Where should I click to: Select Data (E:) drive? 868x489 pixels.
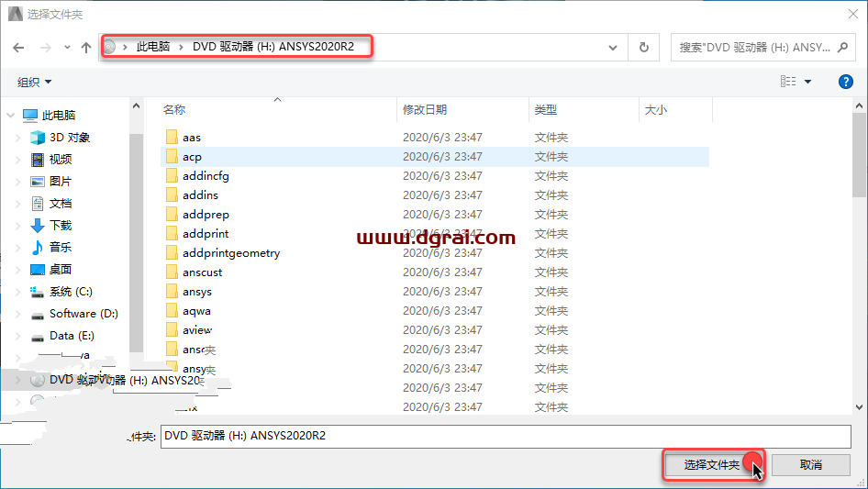(72, 336)
